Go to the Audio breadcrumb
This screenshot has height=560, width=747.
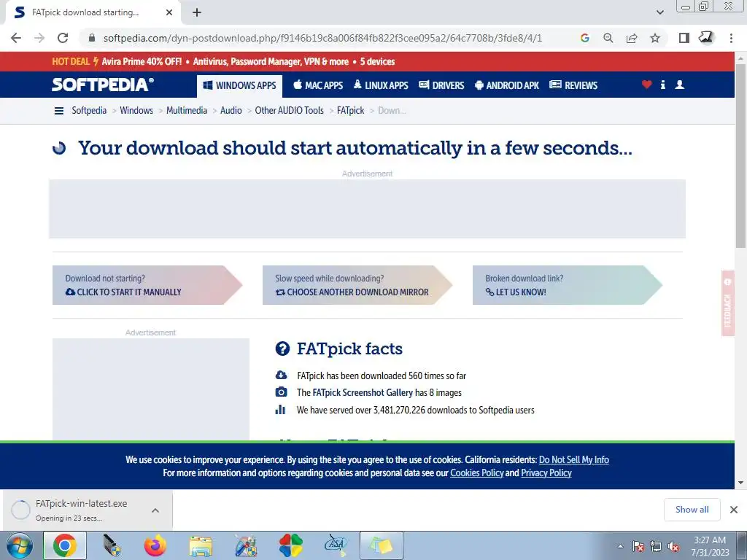(231, 111)
